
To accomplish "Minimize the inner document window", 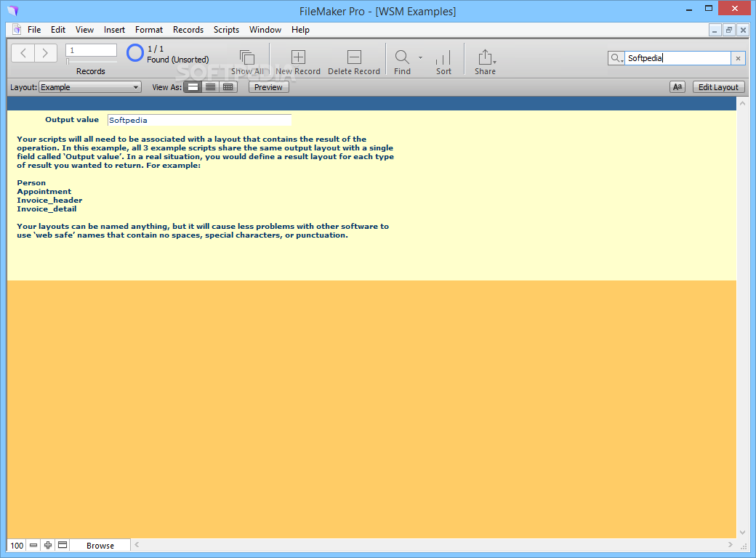I will (715, 30).
